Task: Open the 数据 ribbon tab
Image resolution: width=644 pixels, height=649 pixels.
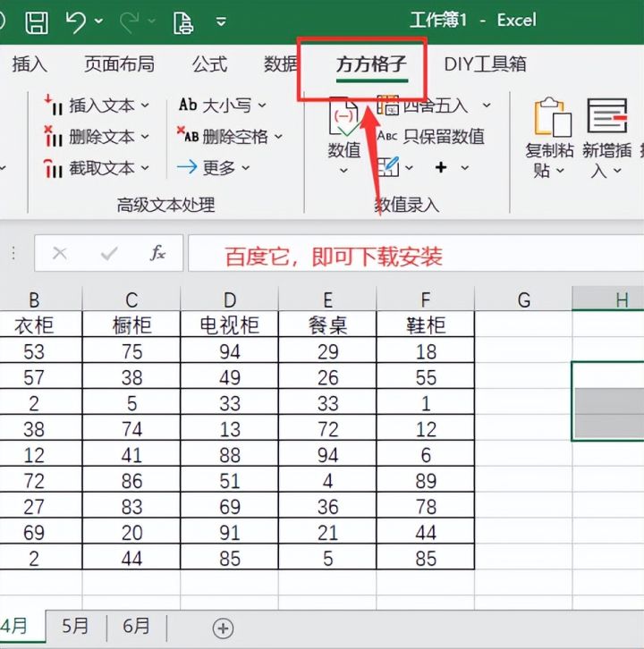Action: tap(280, 64)
